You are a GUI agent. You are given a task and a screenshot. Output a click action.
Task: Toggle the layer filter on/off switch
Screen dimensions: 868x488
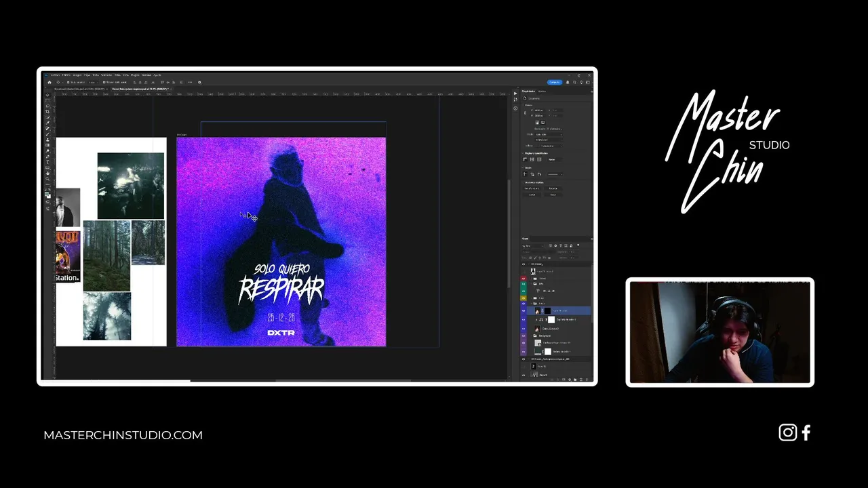coord(578,245)
